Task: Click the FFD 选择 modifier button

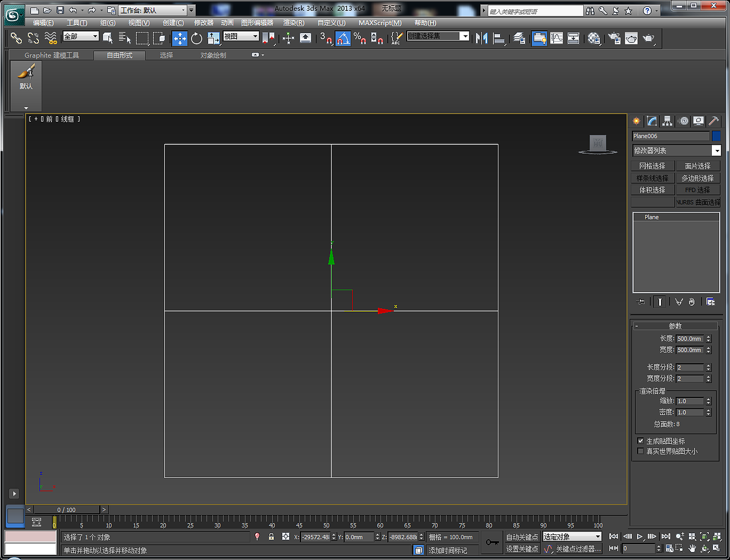Action: point(697,190)
